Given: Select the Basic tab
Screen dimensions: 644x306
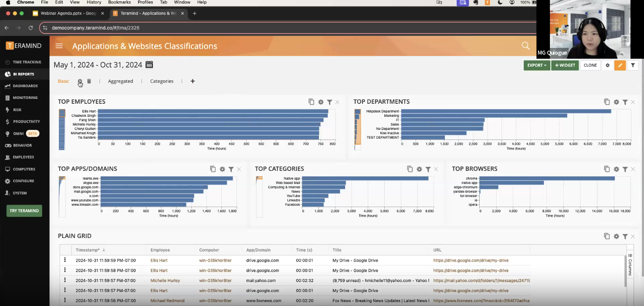Looking at the screenshot, I should pos(64,81).
